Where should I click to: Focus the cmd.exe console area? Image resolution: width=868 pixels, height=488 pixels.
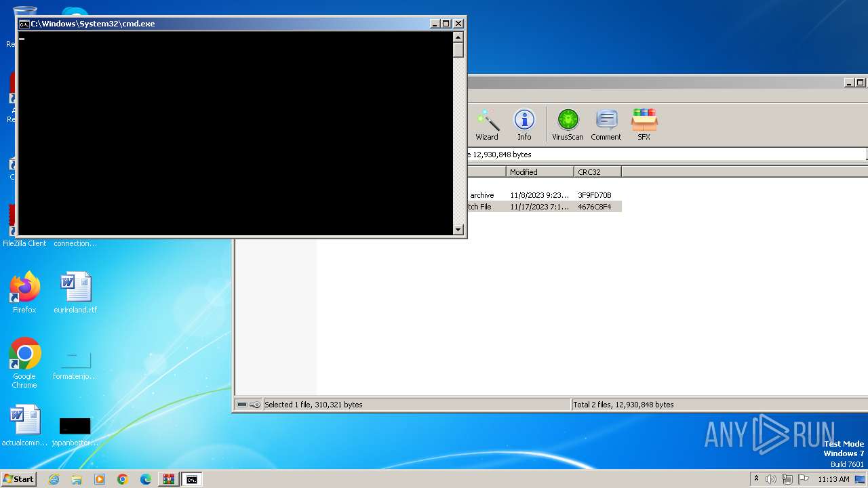(x=235, y=133)
